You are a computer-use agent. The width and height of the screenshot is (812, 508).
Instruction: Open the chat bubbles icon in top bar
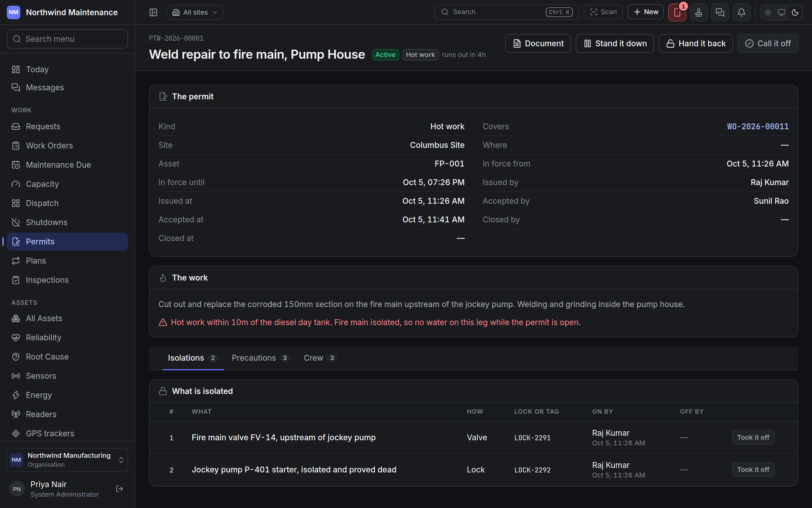(720, 12)
